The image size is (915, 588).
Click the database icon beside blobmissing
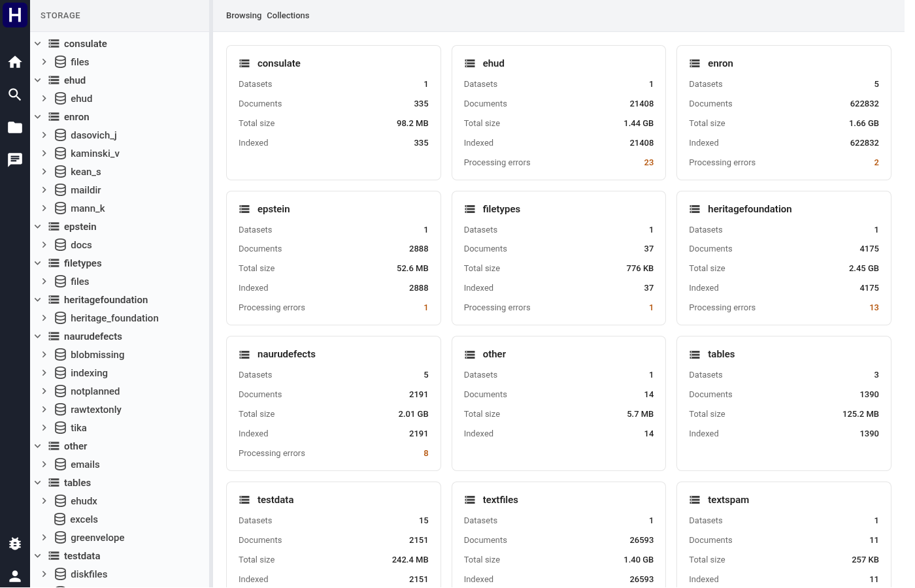(x=60, y=355)
